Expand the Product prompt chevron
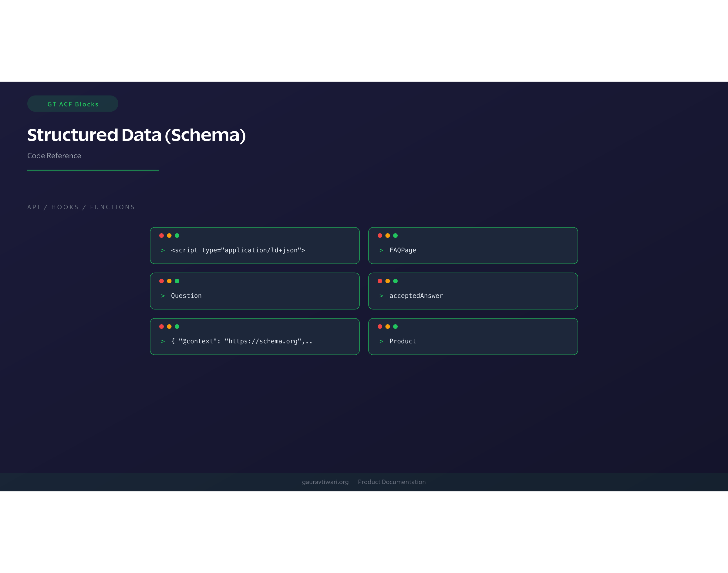The height and width of the screenshot is (573, 728). (x=381, y=341)
